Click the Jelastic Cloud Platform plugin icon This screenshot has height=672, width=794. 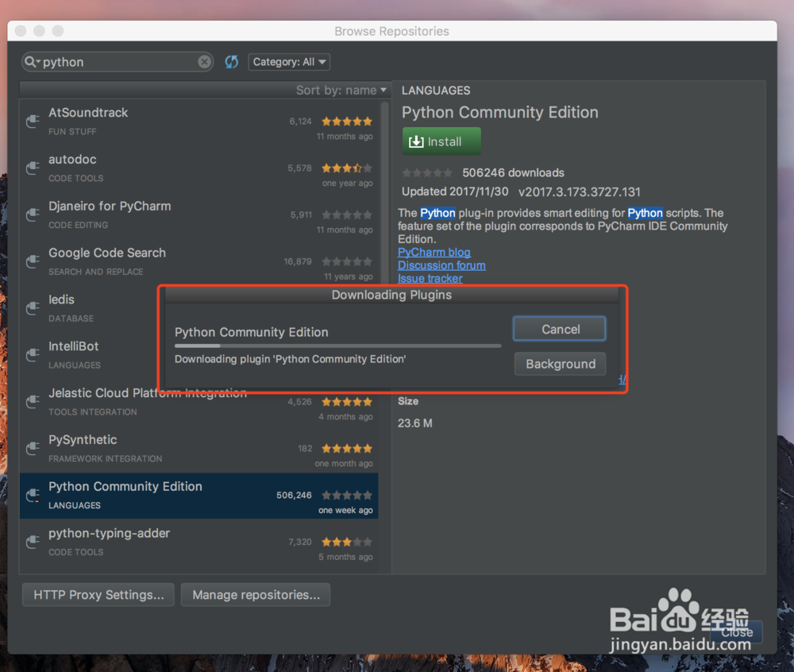33,402
